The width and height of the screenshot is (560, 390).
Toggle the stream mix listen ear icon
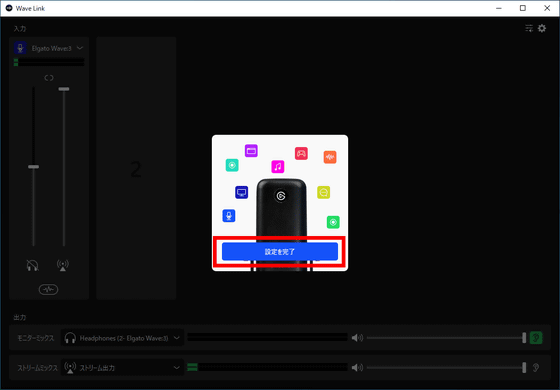click(536, 367)
